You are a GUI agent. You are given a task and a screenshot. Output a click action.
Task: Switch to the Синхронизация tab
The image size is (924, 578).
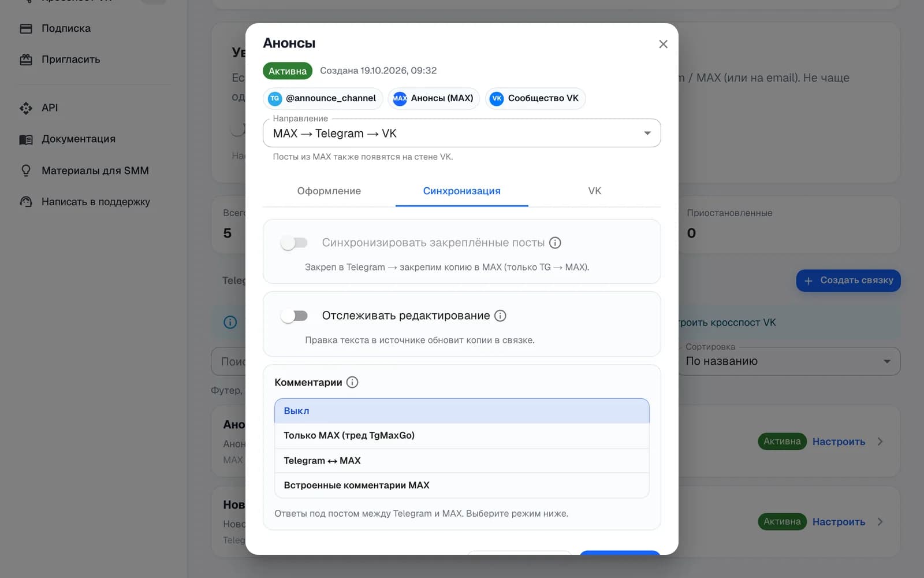(x=462, y=191)
